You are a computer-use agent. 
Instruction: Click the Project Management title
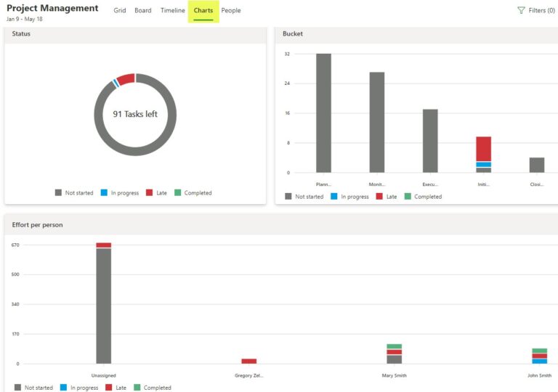point(52,8)
